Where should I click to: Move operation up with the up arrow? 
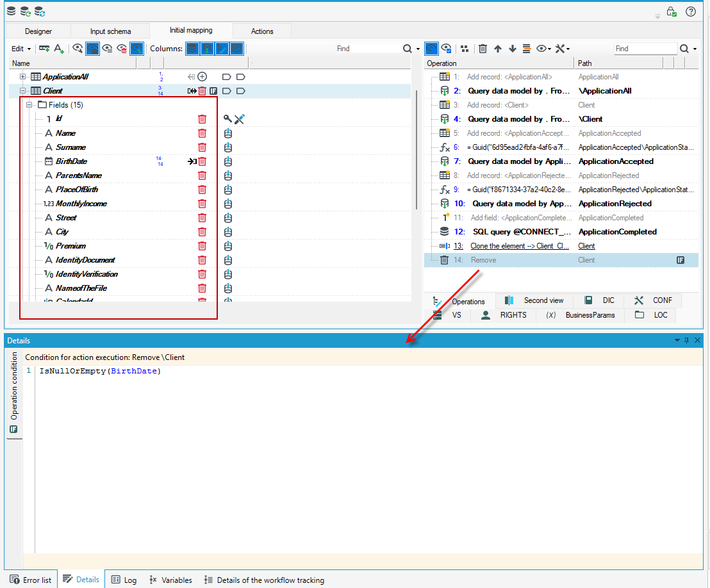498,49
